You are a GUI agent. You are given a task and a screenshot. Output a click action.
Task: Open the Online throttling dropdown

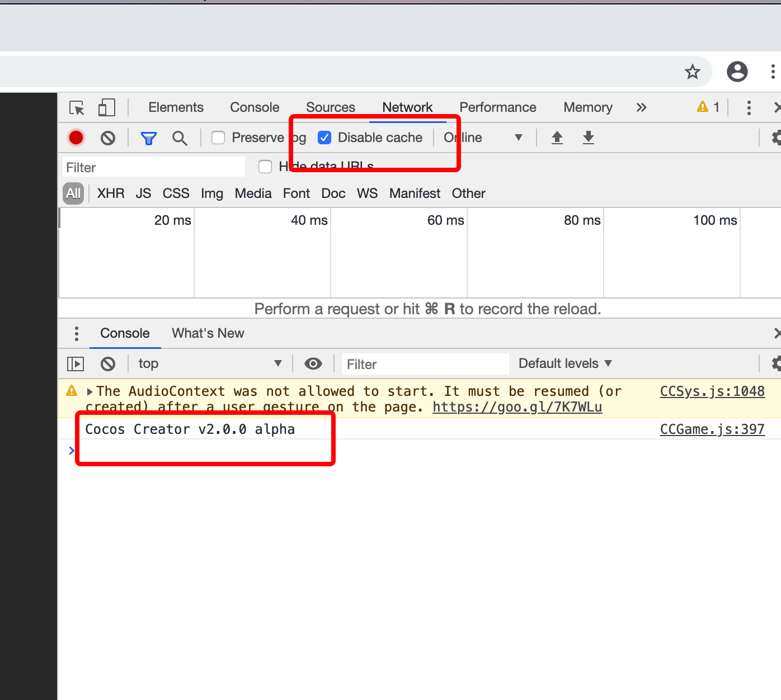483,138
